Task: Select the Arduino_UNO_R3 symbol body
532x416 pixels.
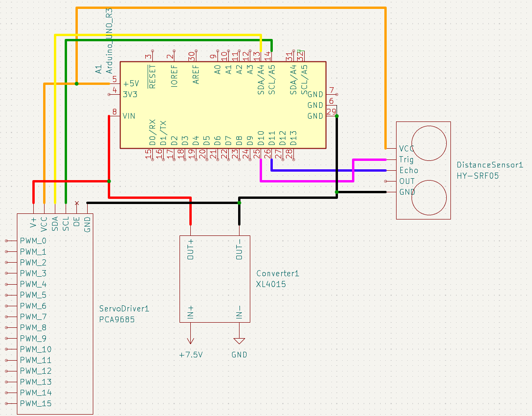Action: pos(223,105)
